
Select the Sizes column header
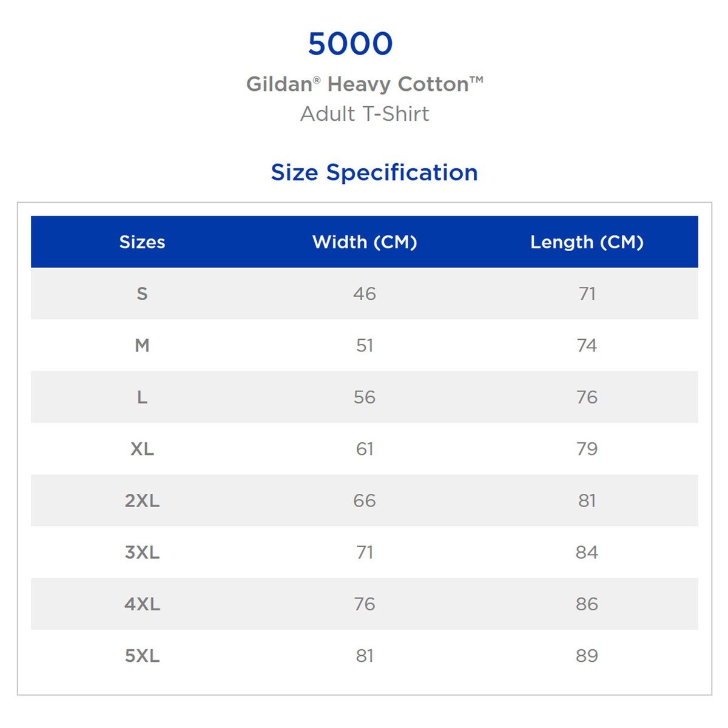(142, 242)
